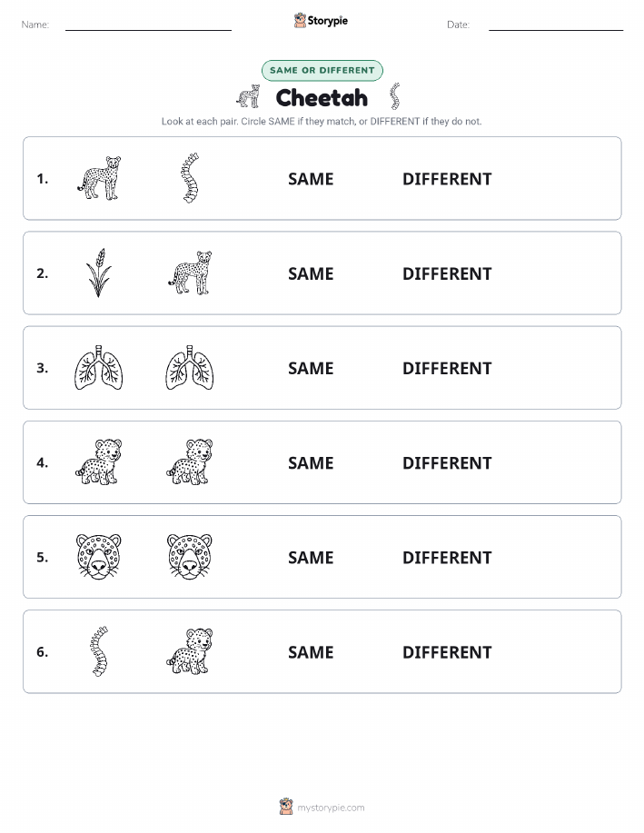Choose DIFFERENT for row 5
Screen dimensions: 644x833
point(447,557)
